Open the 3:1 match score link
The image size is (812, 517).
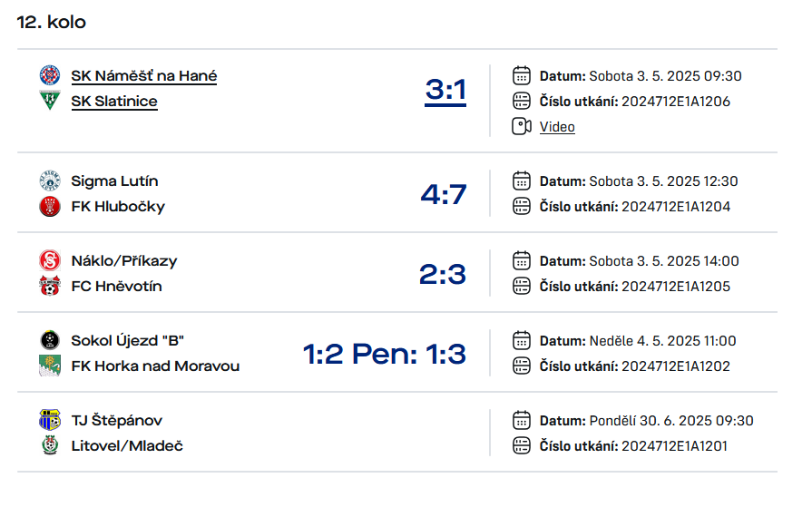click(x=445, y=91)
